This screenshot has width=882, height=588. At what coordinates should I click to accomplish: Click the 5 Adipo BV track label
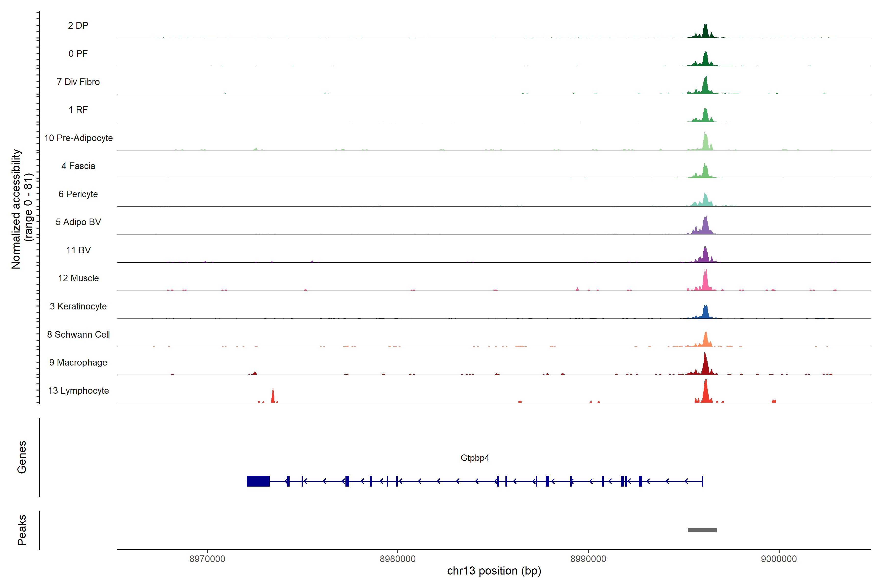(x=78, y=222)
